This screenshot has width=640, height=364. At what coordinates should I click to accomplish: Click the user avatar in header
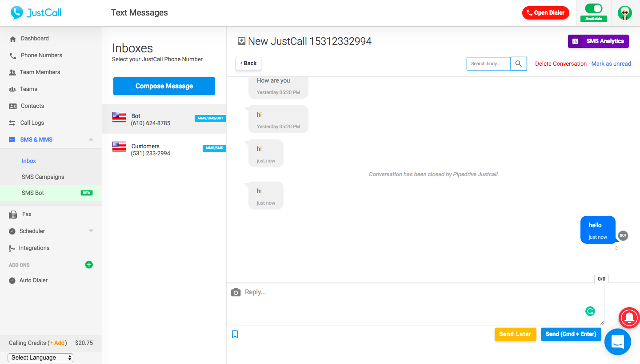[625, 13]
